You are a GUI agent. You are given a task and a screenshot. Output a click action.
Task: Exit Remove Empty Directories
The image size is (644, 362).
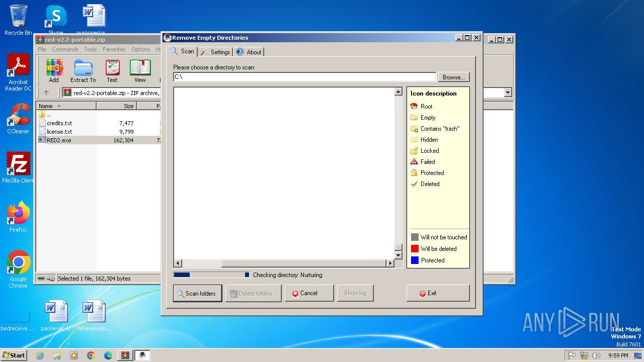tap(438, 293)
